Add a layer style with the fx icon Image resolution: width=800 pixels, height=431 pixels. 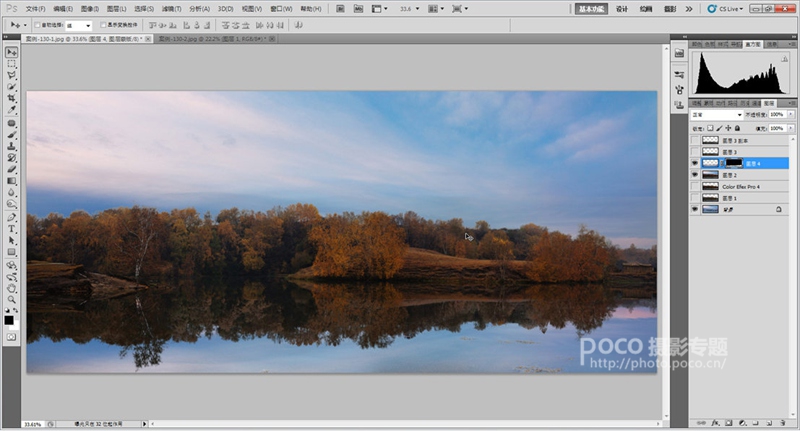(x=715, y=423)
